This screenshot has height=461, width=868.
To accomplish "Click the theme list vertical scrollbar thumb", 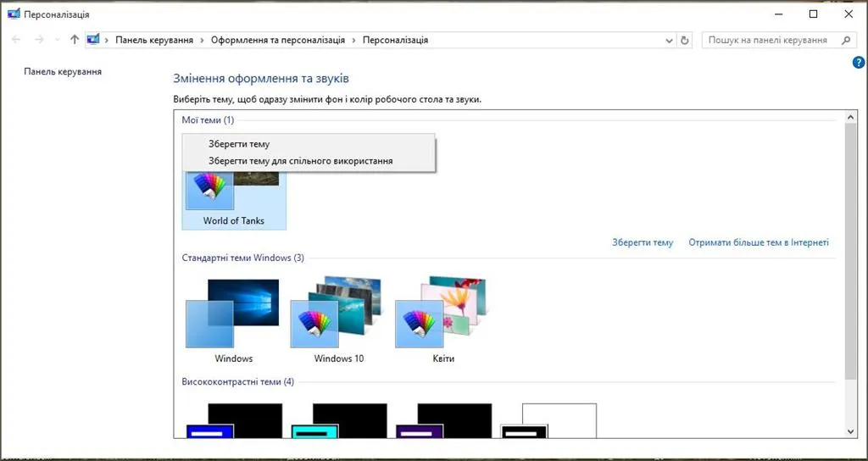I will click(x=851, y=252).
